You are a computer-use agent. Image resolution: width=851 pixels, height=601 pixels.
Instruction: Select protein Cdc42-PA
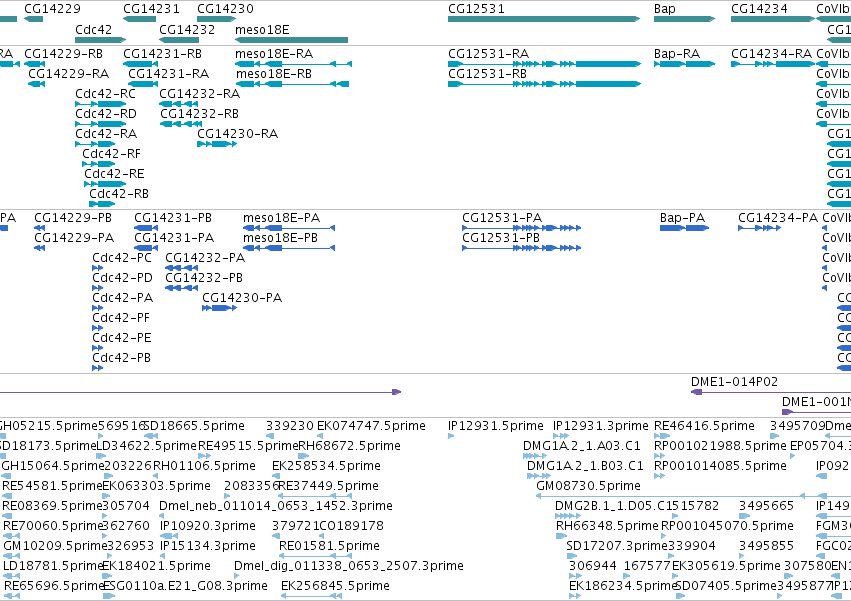point(122,298)
